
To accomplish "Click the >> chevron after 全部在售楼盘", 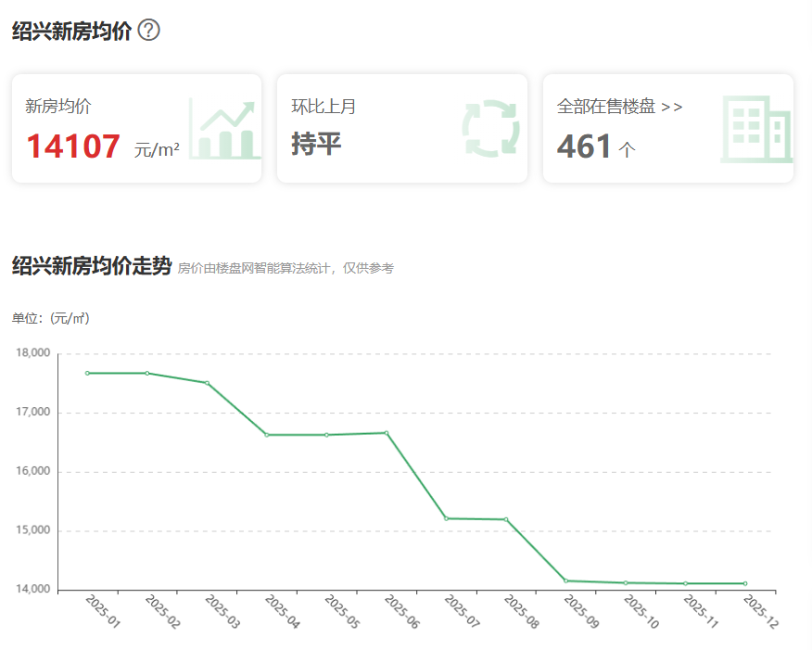I will (x=673, y=107).
